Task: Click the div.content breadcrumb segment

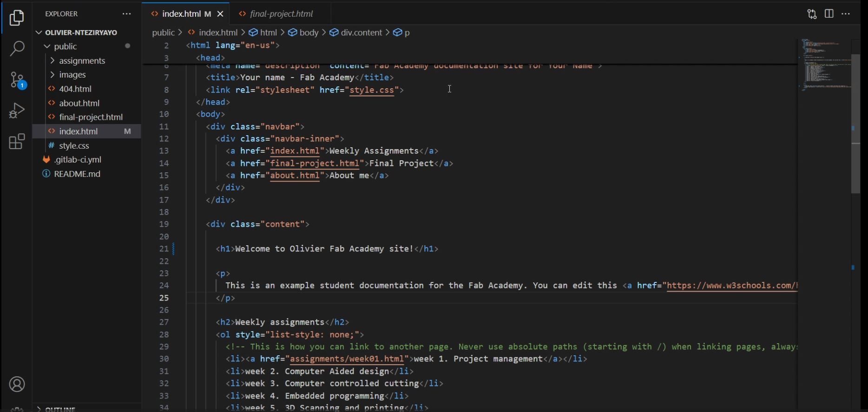Action: [x=361, y=33]
